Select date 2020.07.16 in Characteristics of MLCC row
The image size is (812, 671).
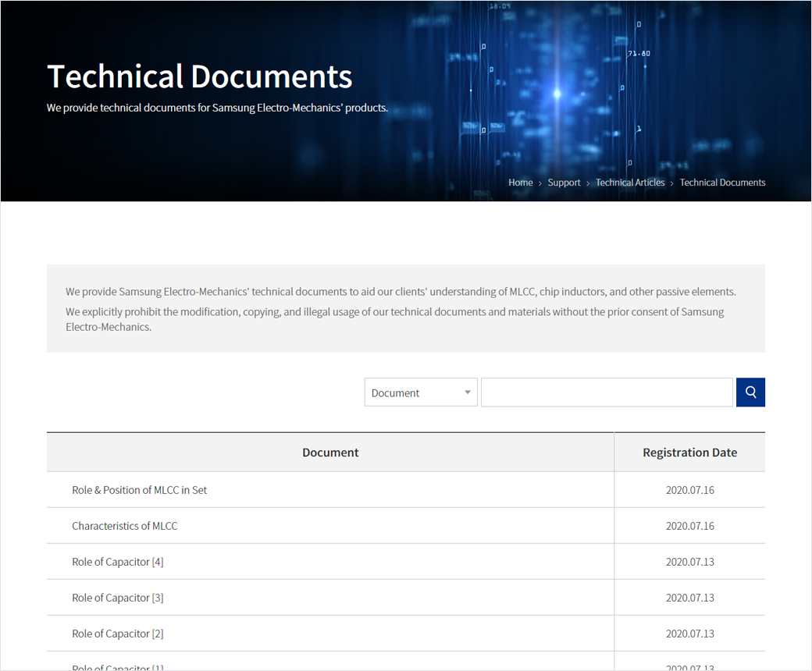click(689, 526)
